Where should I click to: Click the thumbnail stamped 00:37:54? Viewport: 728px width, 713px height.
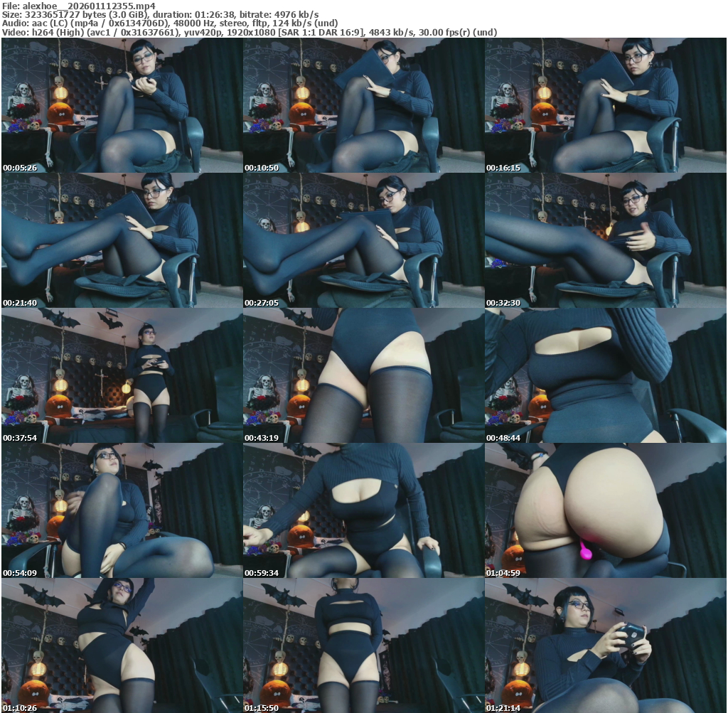point(122,375)
